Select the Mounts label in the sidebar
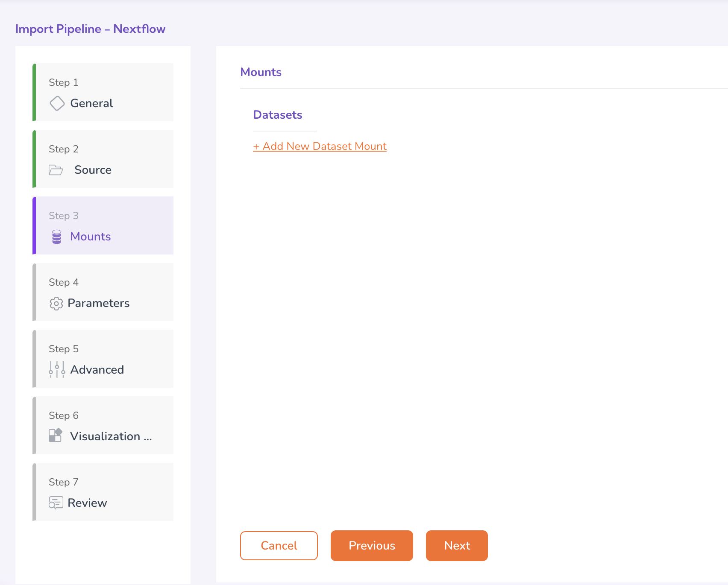 click(91, 237)
